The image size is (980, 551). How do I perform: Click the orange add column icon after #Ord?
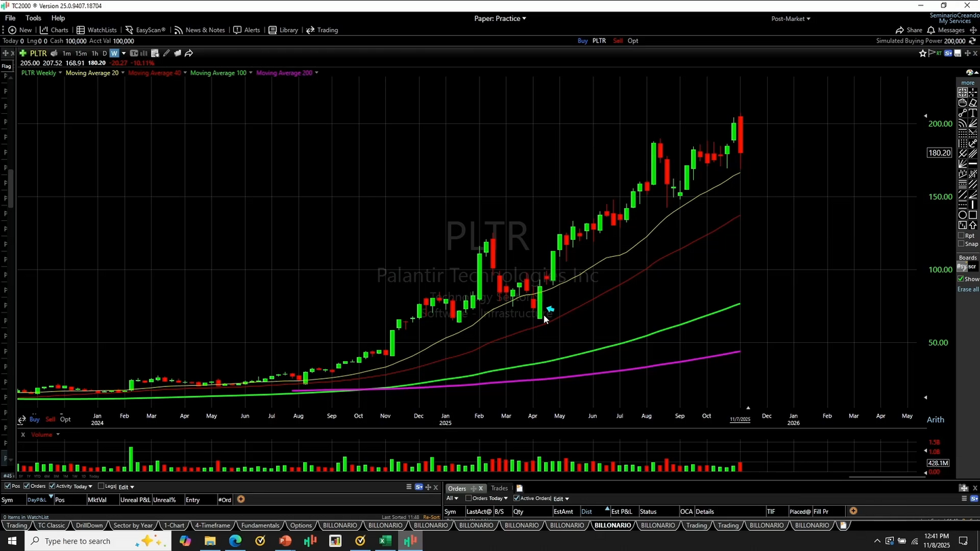(240, 499)
